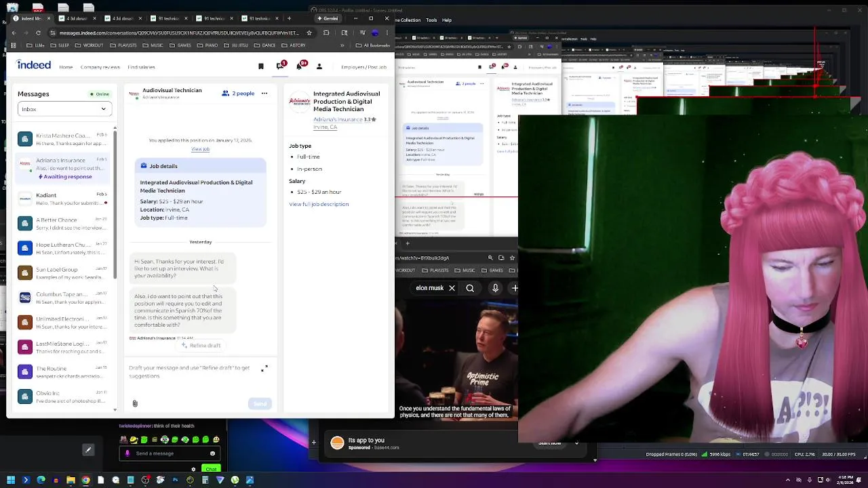Expand the bookmarks bar overflow chevron
The width and height of the screenshot is (868, 488).
point(342,45)
